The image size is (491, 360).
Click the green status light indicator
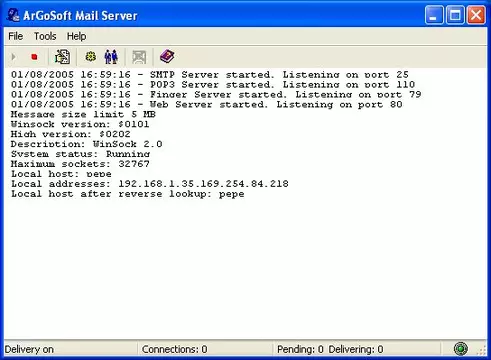(461, 349)
